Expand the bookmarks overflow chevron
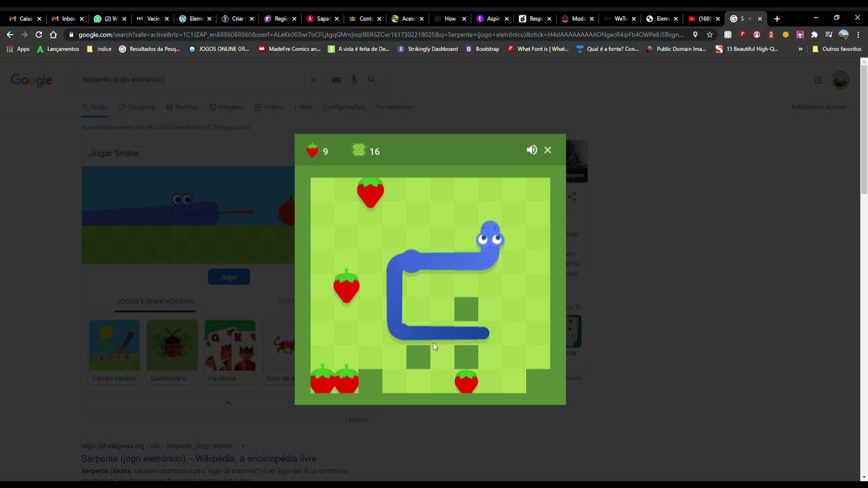 [800, 49]
